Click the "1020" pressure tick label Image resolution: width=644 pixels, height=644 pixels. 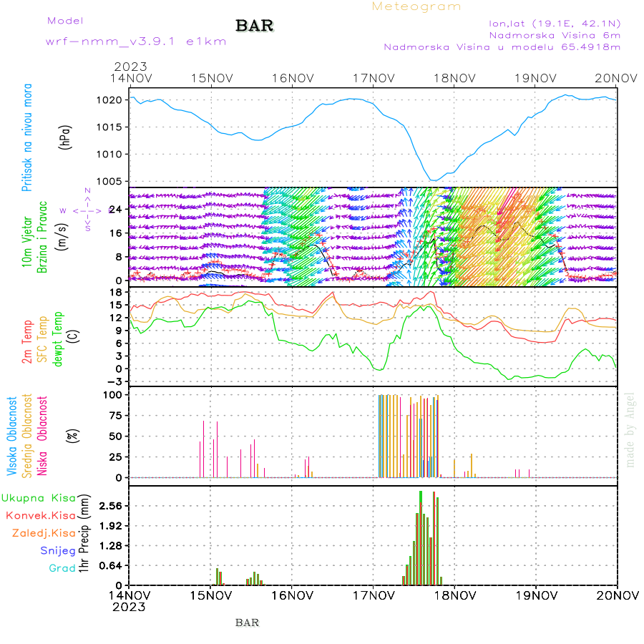[x=109, y=100]
